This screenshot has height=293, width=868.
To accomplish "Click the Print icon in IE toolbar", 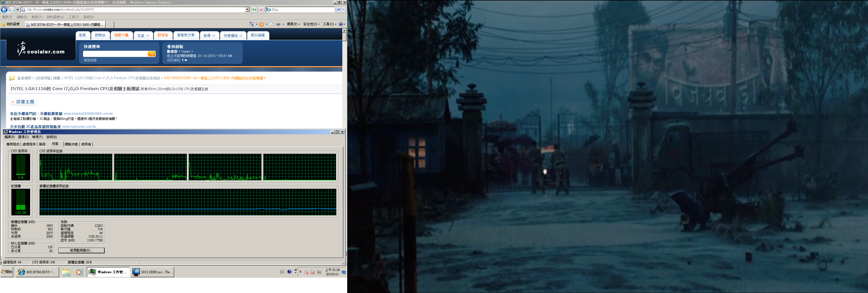I will [278, 24].
